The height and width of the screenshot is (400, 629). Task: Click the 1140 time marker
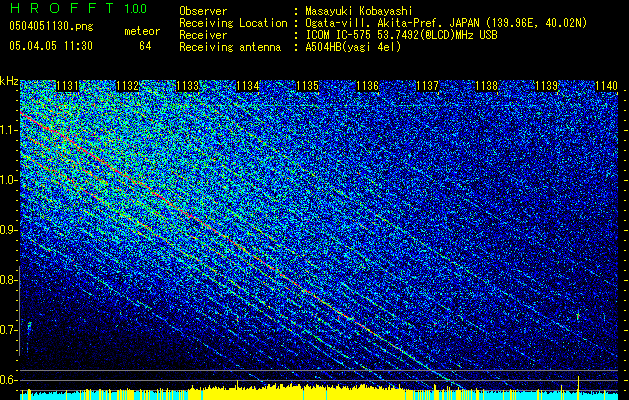pyautogui.click(x=607, y=86)
